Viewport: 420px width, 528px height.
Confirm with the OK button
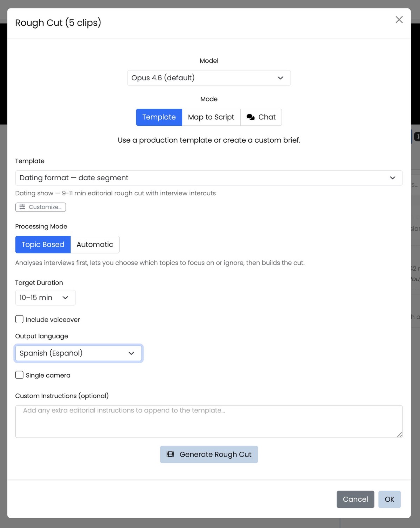click(x=389, y=499)
